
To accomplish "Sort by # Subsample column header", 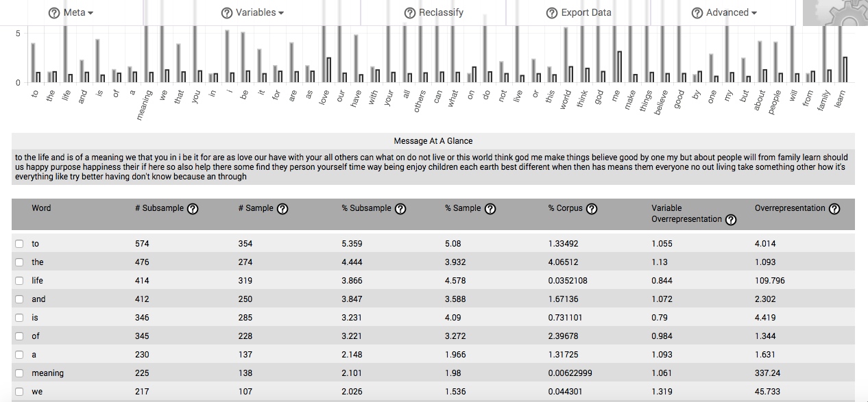I will click(x=159, y=208).
